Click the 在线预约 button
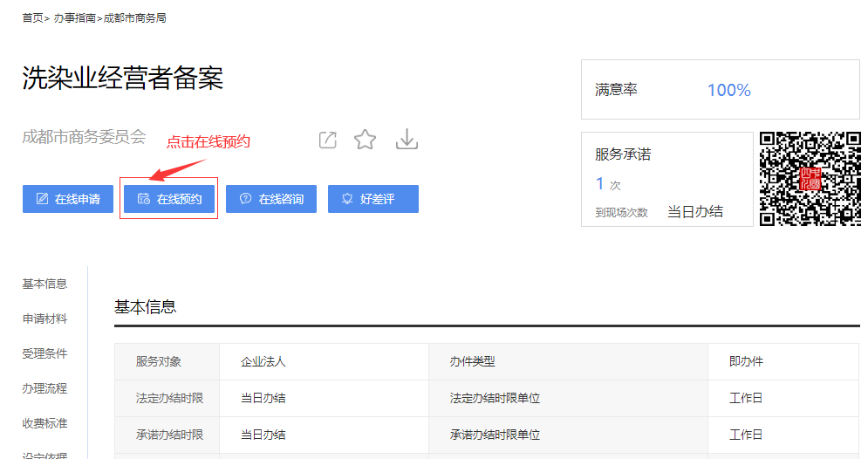Screen dimensions: 868x459 [169, 199]
